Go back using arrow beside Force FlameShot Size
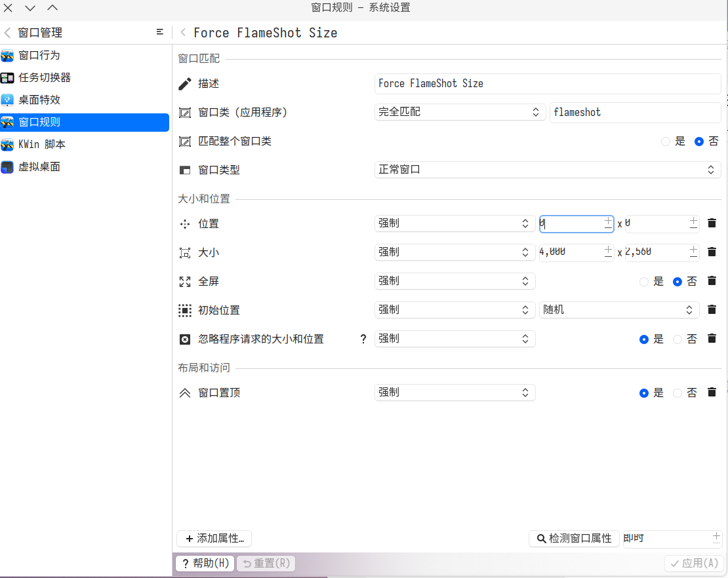This screenshot has width=728, height=578. tap(183, 33)
